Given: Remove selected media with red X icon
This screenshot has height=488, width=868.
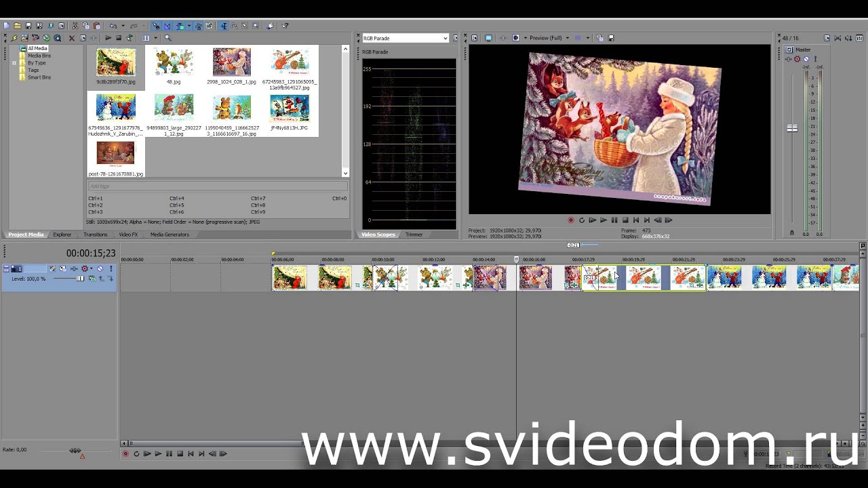Looking at the screenshot, I should pyautogui.click(x=72, y=38).
